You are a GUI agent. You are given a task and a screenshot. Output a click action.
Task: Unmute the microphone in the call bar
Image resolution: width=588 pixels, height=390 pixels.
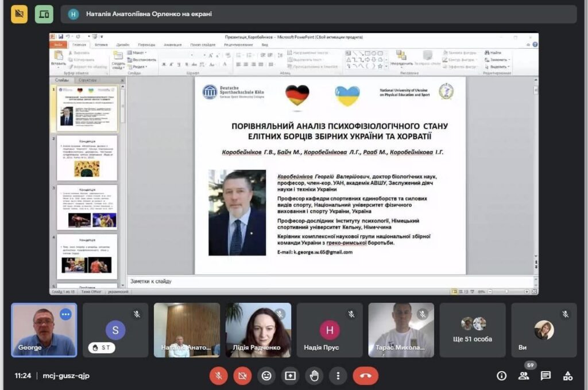point(218,376)
